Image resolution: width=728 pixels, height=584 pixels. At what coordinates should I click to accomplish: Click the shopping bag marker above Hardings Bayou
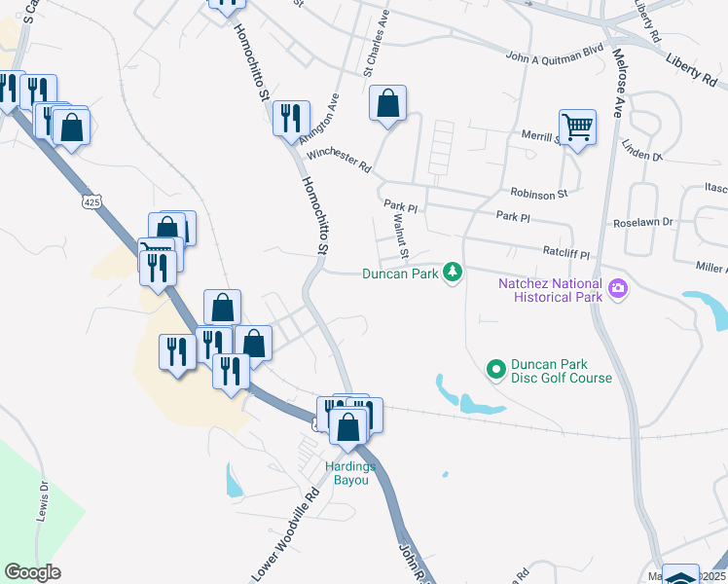coord(347,426)
